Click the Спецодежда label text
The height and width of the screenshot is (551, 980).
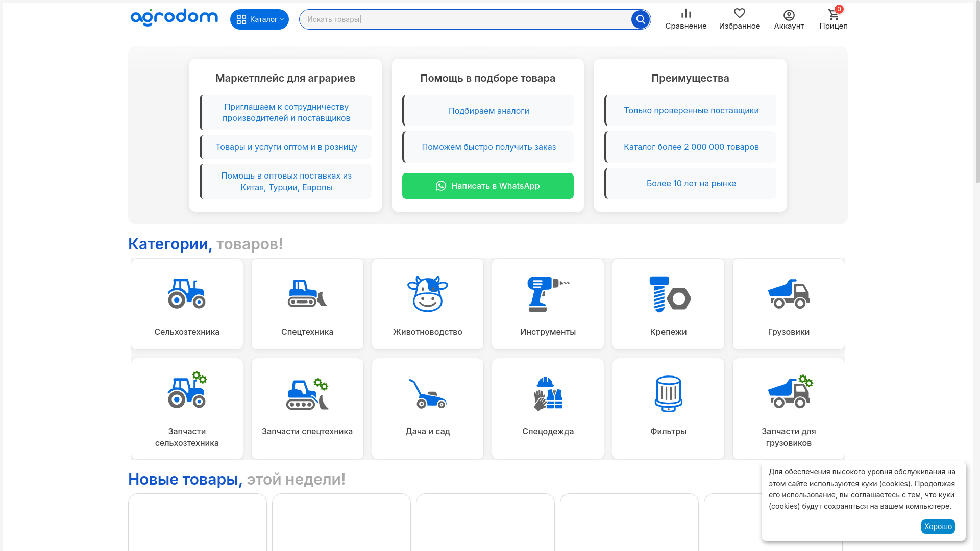pos(548,431)
